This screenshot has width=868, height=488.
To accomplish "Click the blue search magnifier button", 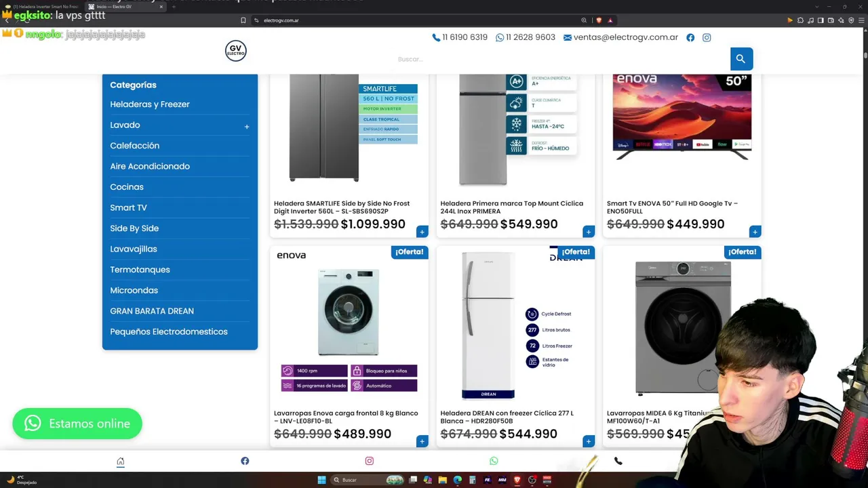I will point(741,59).
